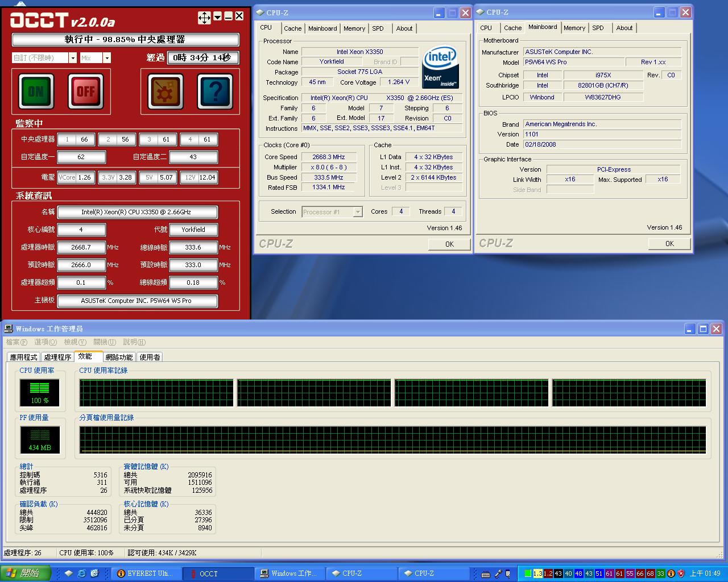The height and width of the screenshot is (582, 728).
Task: Click the keyboard tray icon
Action: click(486, 574)
